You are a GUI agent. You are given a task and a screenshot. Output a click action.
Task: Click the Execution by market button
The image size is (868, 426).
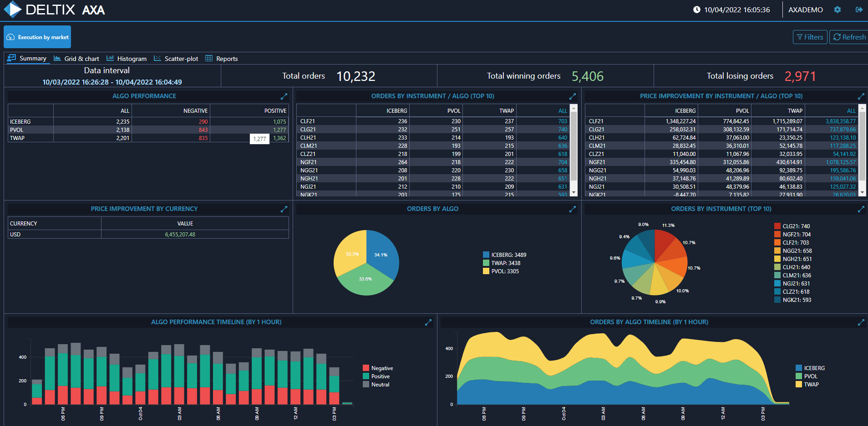point(37,37)
